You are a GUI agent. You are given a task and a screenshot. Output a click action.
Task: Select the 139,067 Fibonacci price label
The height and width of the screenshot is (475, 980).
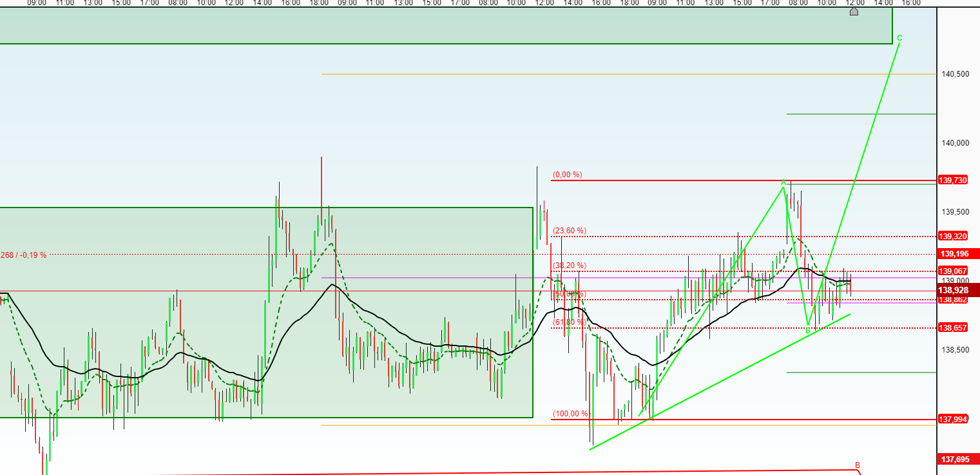[x=953, y=271]
